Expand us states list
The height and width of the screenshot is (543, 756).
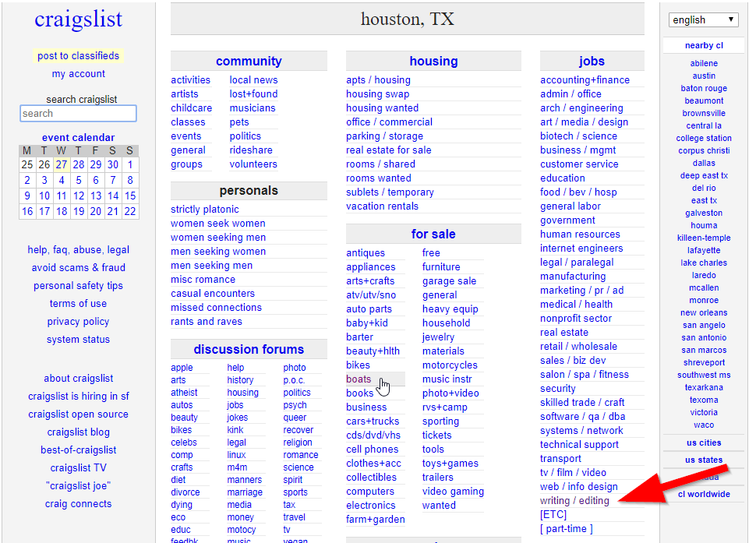(x=704, y=460)
